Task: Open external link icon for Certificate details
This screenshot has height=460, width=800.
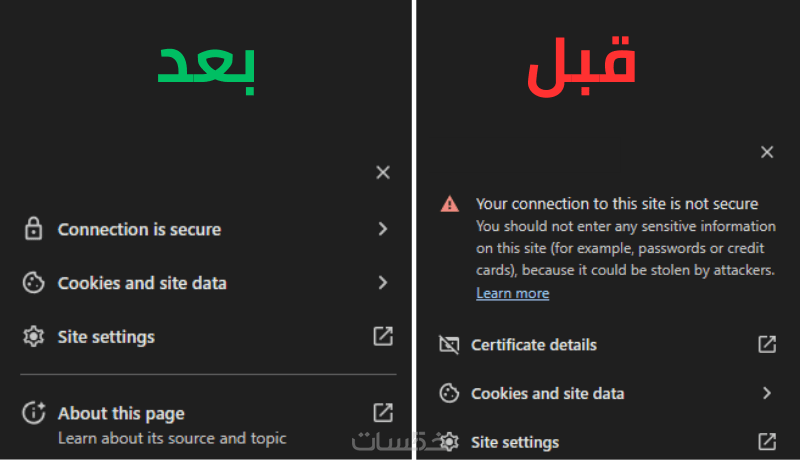Action: [767, 345]
